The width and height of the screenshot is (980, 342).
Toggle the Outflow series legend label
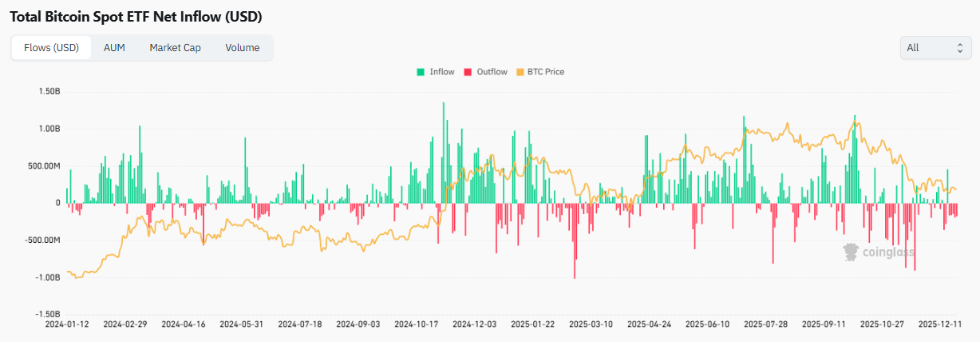[492, 72]
